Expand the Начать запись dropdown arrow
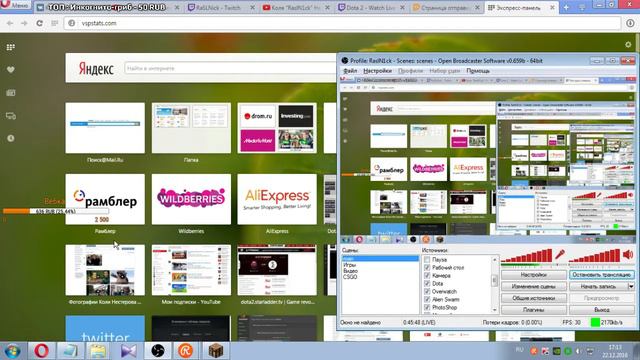The image size is (640, 360). (x=631, y=287)
